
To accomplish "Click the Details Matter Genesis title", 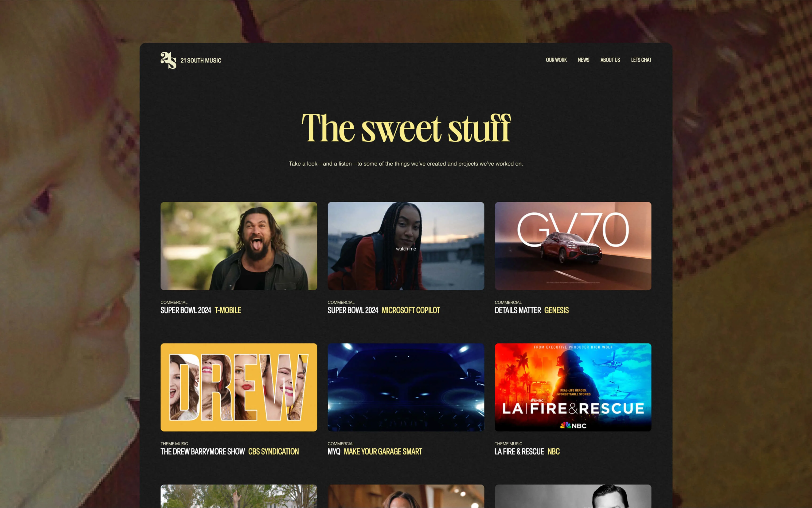I will (532, 310).
